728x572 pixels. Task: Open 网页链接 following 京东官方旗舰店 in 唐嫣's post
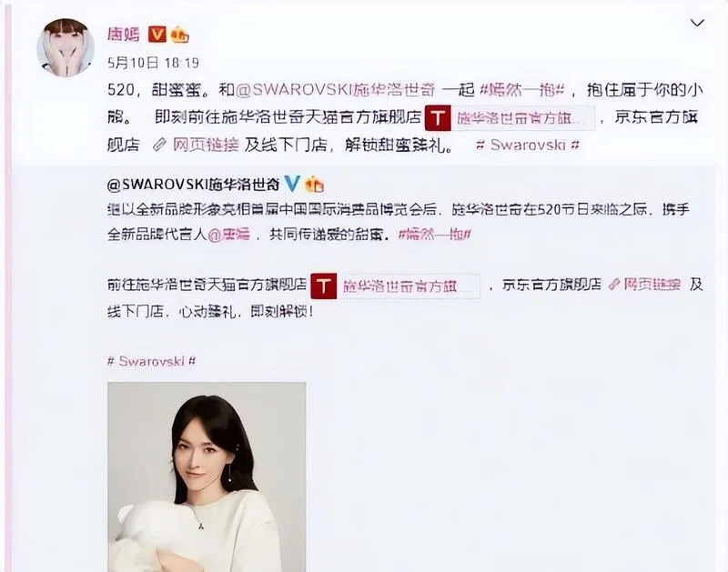tap(207, 146)
